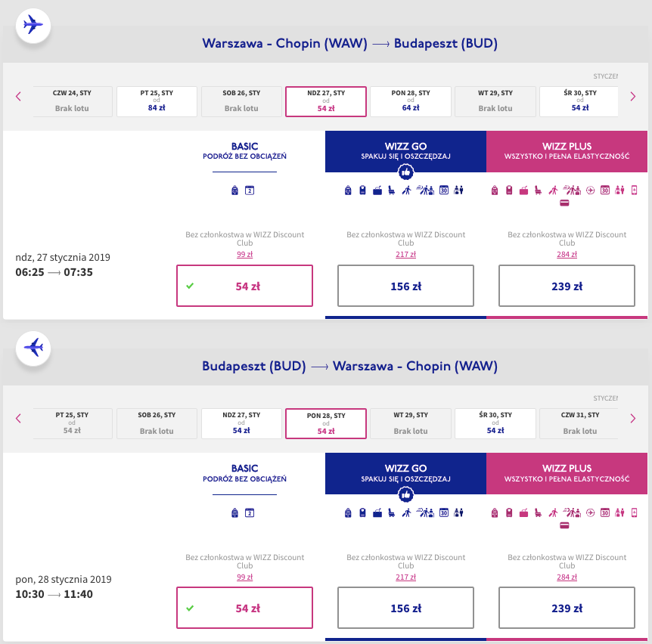
Task: Click outbound BASIC backpack carry-on icon
Action: 235,190
